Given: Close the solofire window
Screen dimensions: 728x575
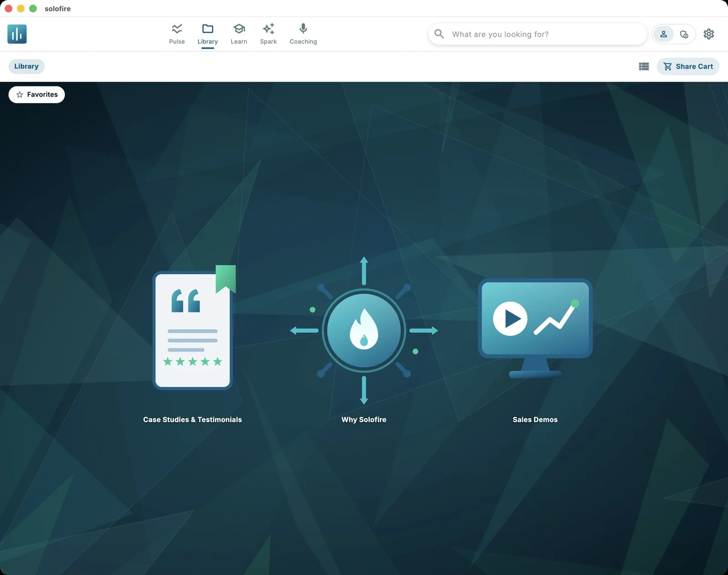Looking at the screenshot, I should [8, 9].
